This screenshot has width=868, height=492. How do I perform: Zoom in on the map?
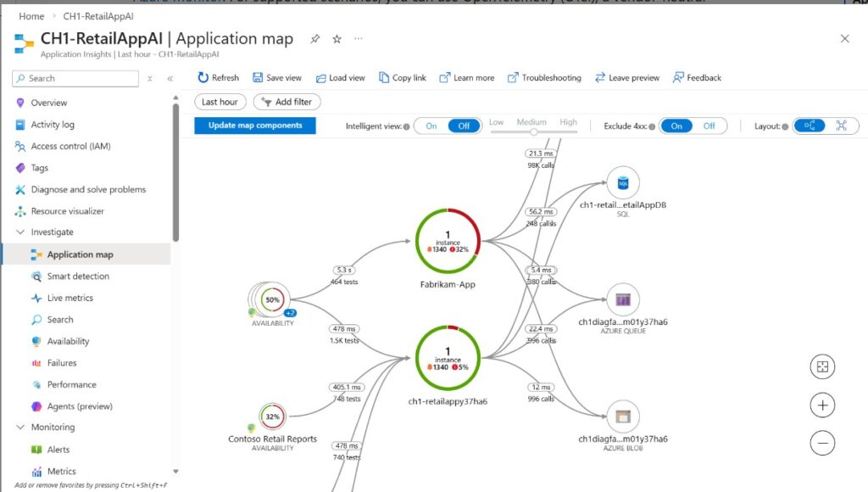822,405
